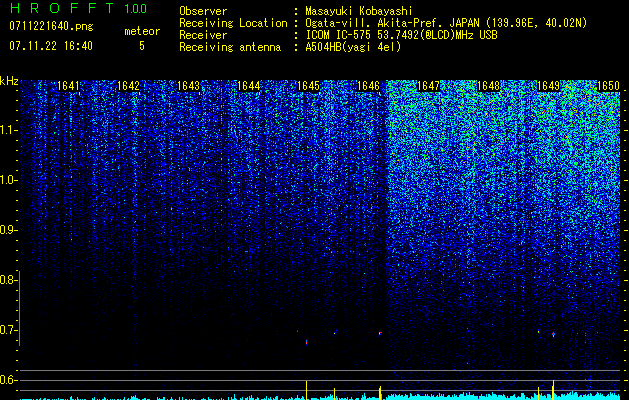629x400 pixels.
Task: Click the tall yellow spike near 1649
Action: tap(553, 390)
